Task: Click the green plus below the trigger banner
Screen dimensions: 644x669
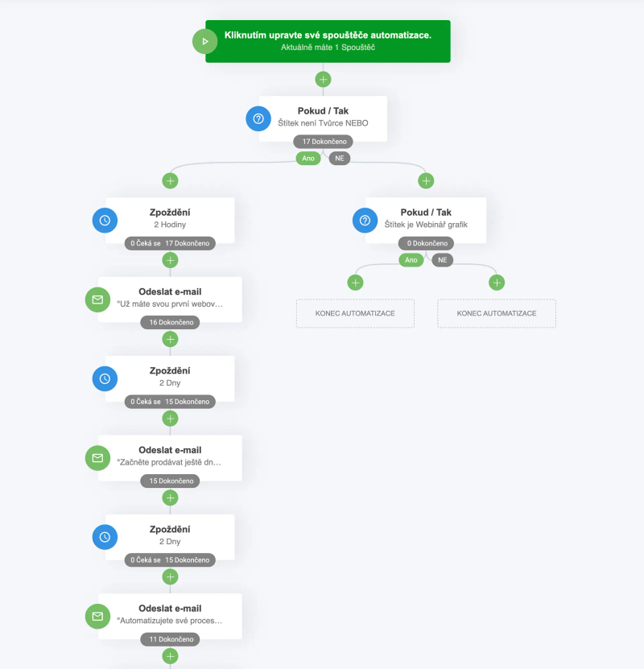Action: pyautogui.click(x=322, y=80)
